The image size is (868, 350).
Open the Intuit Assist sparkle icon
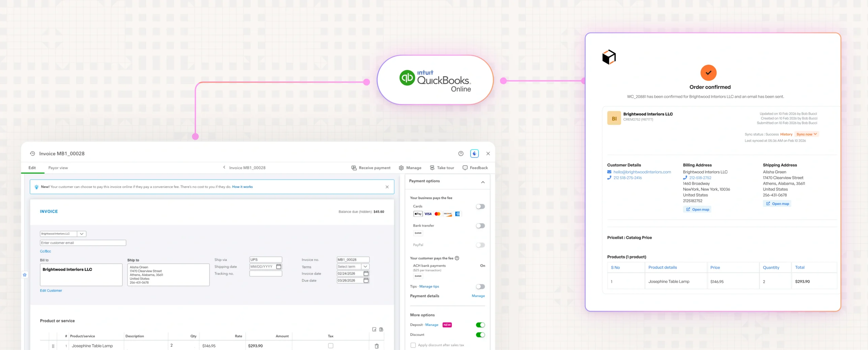[x=474, y=154]
